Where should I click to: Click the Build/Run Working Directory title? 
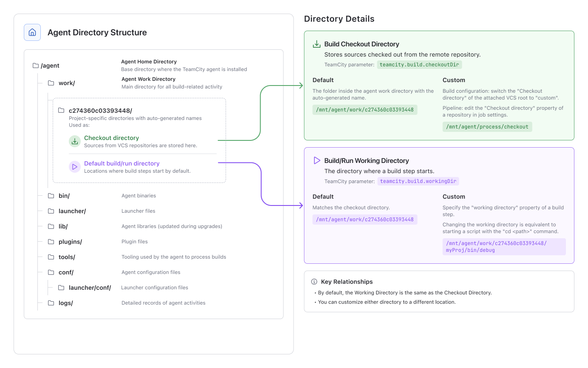(x=367, y=161)
